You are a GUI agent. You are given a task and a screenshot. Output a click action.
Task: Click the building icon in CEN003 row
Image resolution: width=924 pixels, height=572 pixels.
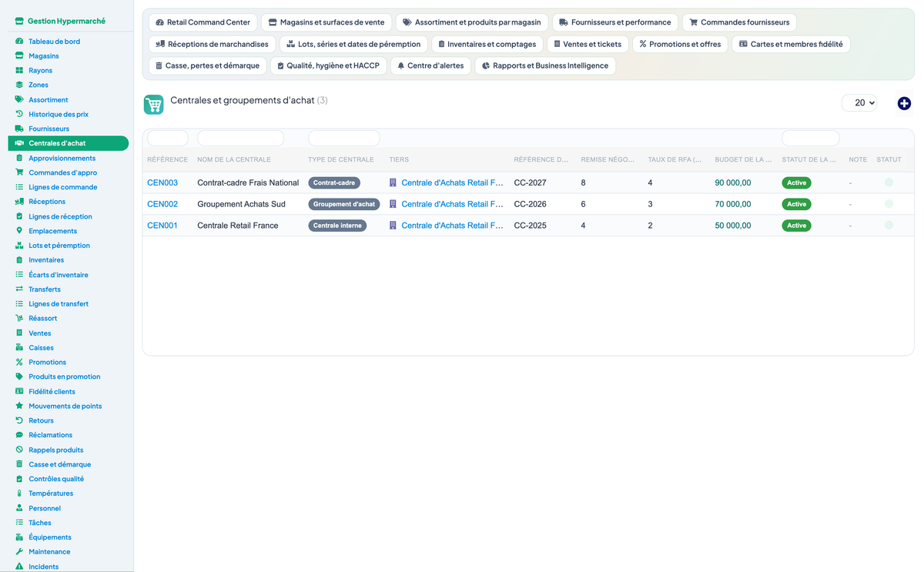tap(393, 182)
